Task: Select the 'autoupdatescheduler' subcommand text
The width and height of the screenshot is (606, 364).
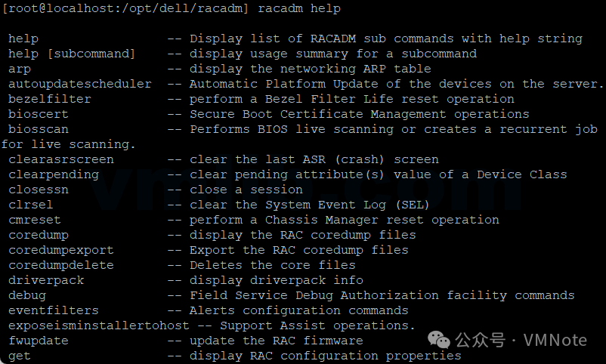Action: (x=79, y=84)
